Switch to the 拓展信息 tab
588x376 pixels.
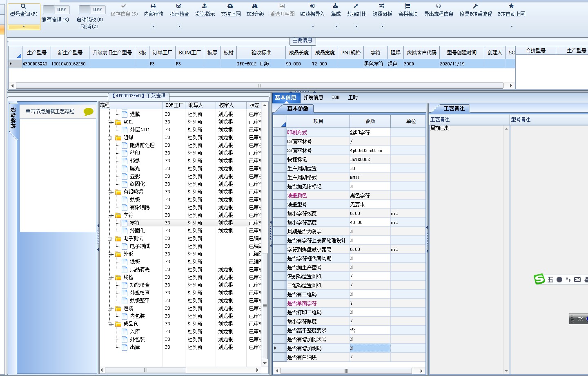pyautogui.click(x=313, y=97)
